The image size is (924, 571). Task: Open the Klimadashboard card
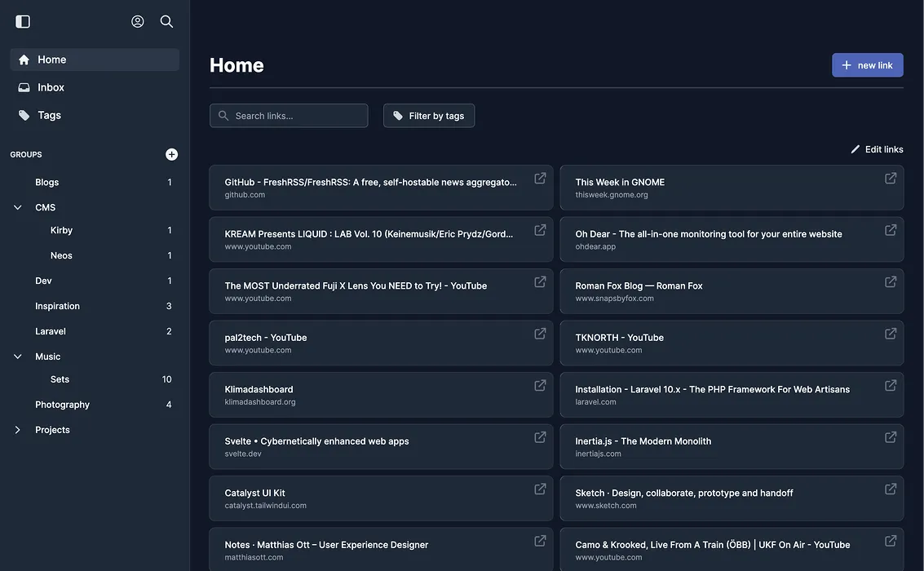click(382, 396)
